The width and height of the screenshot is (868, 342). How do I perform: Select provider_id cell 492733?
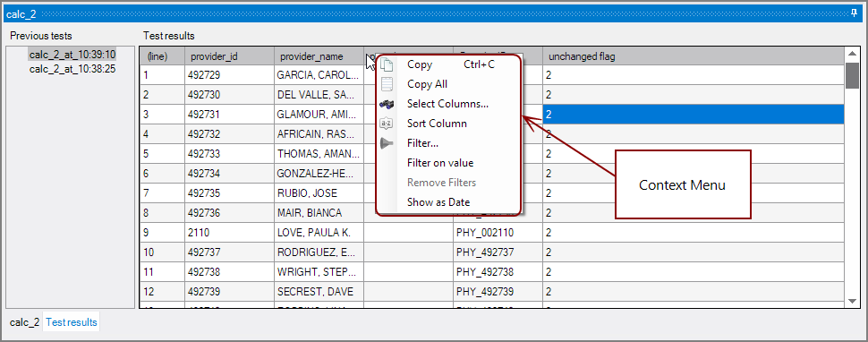click(x=230, y=154)
